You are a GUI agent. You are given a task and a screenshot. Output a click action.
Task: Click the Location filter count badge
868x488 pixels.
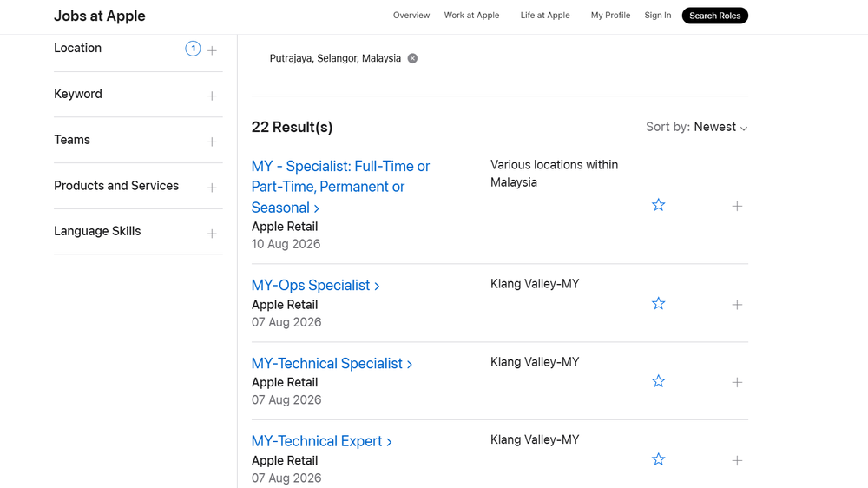(x=193, y=49)
